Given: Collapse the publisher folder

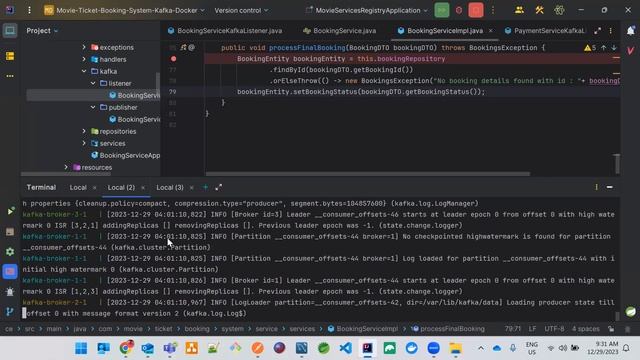Looking at the screenshot, I should (93, 107).
